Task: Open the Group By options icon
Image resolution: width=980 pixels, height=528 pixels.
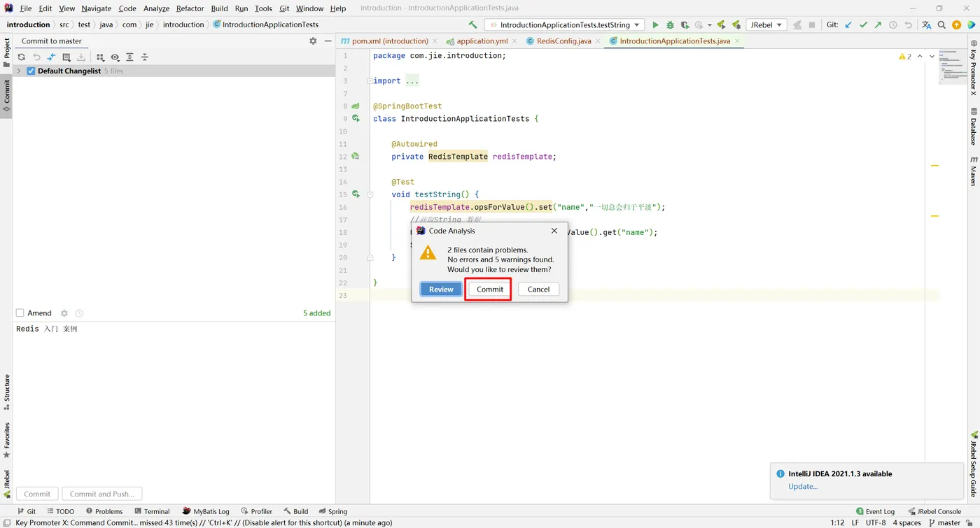Action: point(100,57)
